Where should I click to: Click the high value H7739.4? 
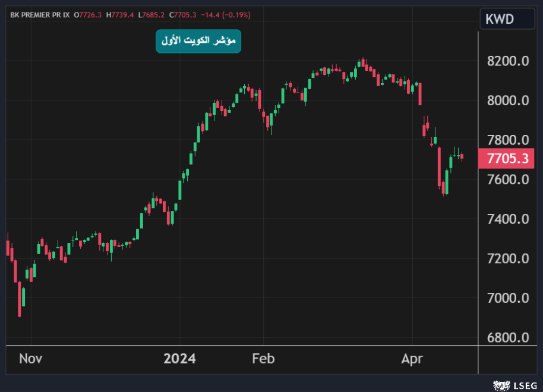(121, 14)
